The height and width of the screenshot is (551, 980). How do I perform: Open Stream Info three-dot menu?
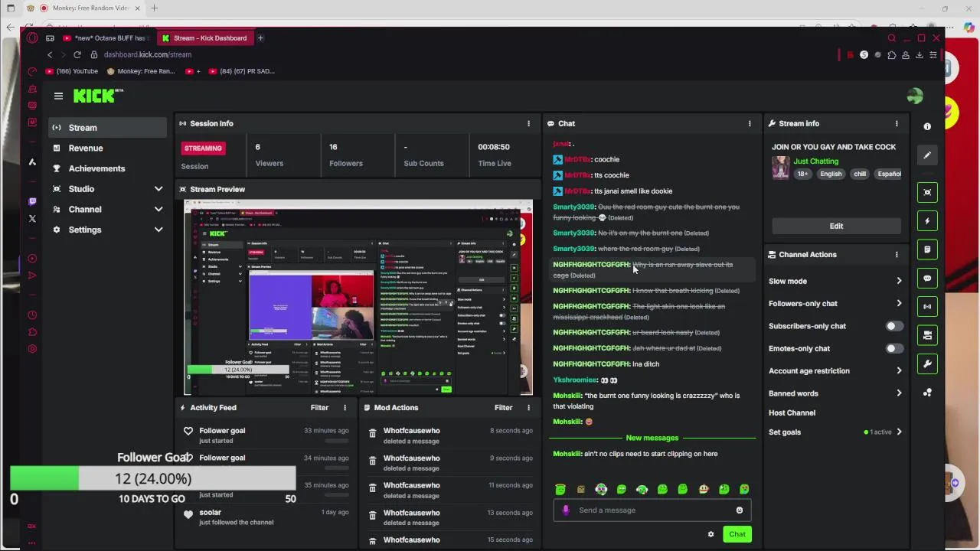point(897,123)
